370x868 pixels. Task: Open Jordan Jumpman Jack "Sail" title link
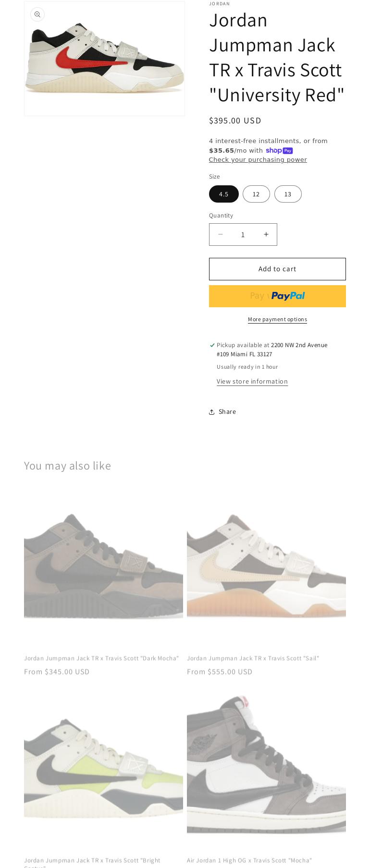tap(253, 658)
